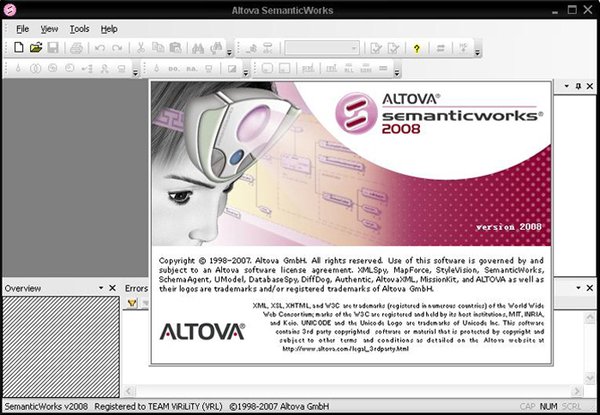Viewport: 600px width, 415px height.
Task: Expand the main toolbar options arrow after binoculars
Action: click(229, 51)
